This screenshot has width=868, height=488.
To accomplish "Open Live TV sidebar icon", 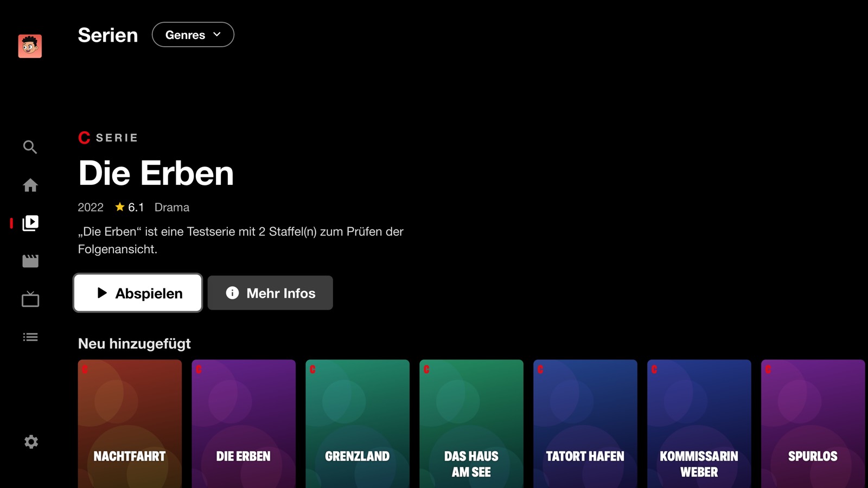I will pyautogui.click(x=30, y=299).
